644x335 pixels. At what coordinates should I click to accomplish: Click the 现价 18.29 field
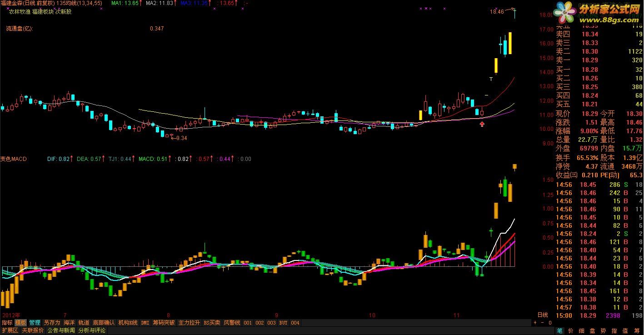577,114
